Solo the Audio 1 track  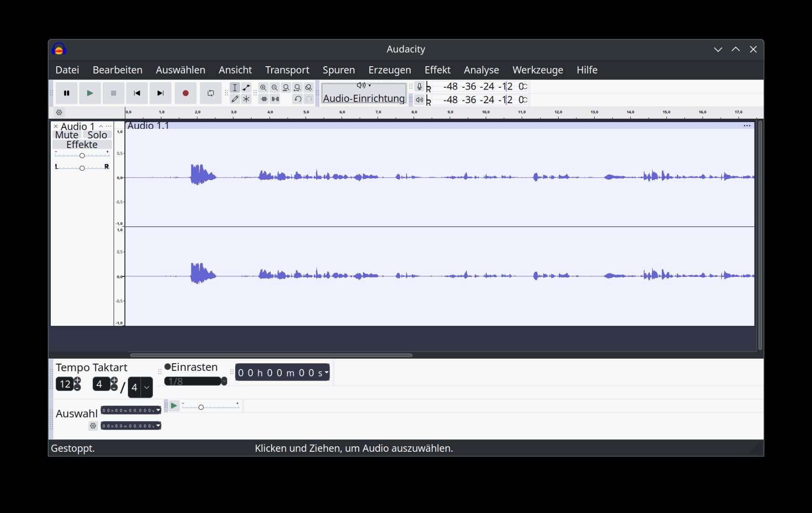pos(97,135)
